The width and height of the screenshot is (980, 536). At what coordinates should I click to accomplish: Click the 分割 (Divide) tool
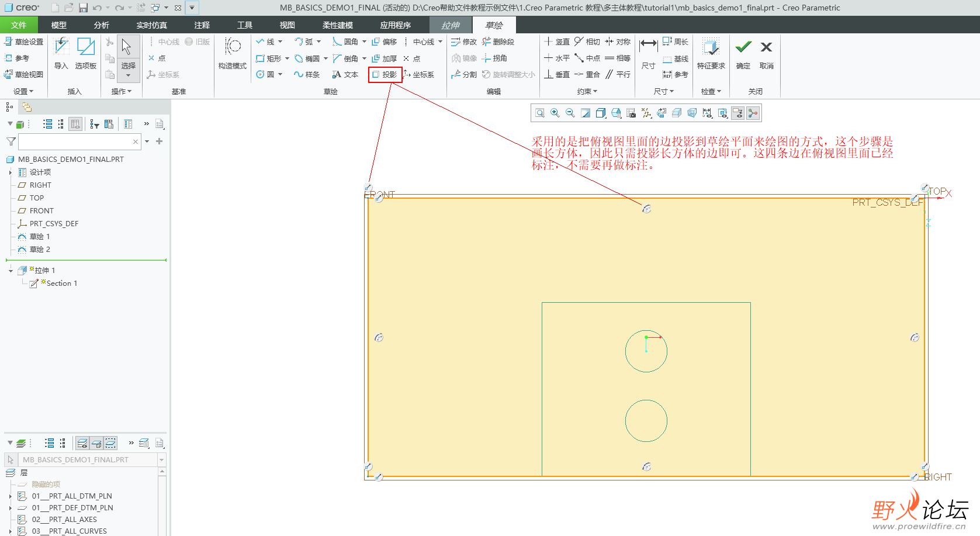point(464,74)
